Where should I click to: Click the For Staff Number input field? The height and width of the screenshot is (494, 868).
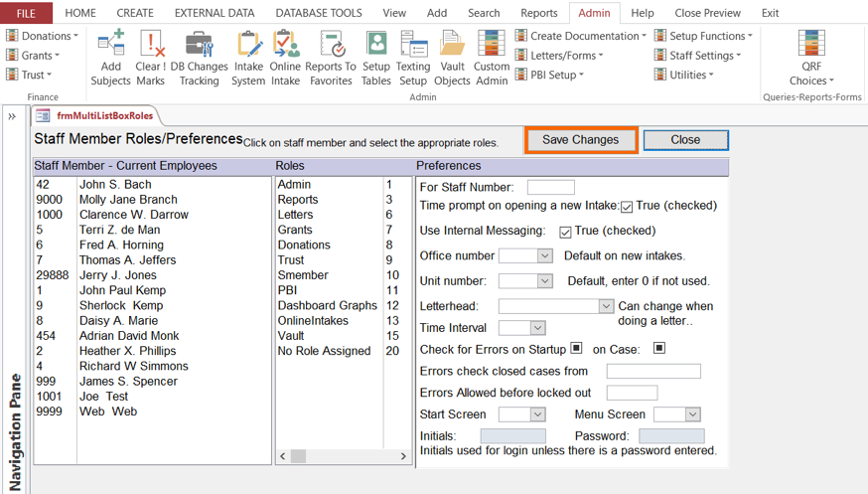point(550,187)
